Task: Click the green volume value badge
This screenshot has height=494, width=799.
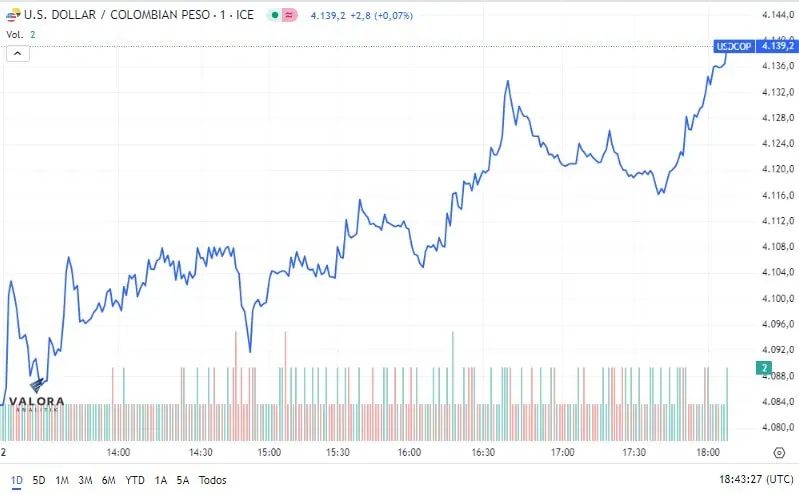Action: tap(764, 368)
